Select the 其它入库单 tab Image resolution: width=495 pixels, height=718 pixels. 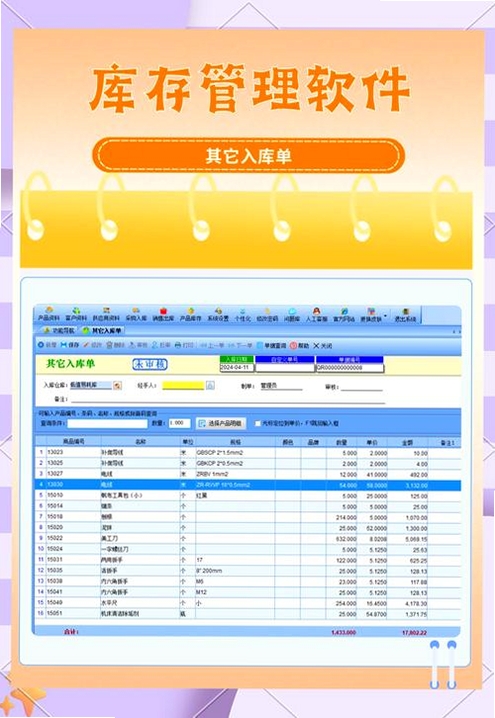click(x=102, y=330)
